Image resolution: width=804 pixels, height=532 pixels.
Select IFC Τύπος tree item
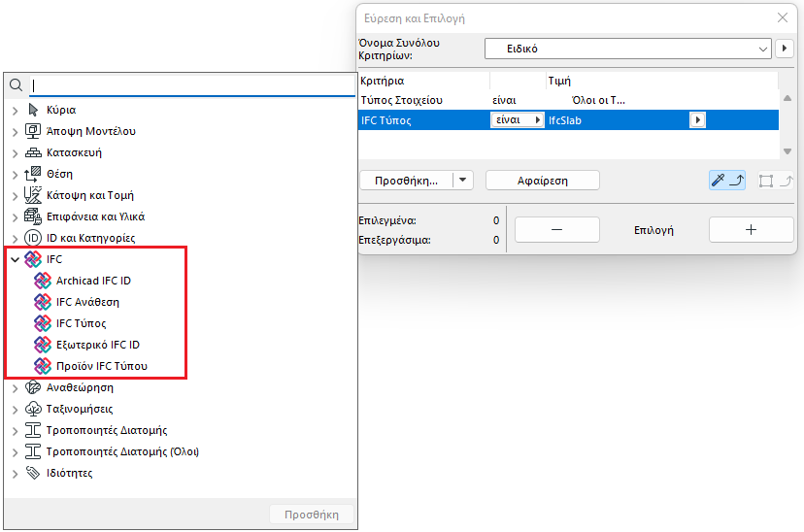coord(81,323)
